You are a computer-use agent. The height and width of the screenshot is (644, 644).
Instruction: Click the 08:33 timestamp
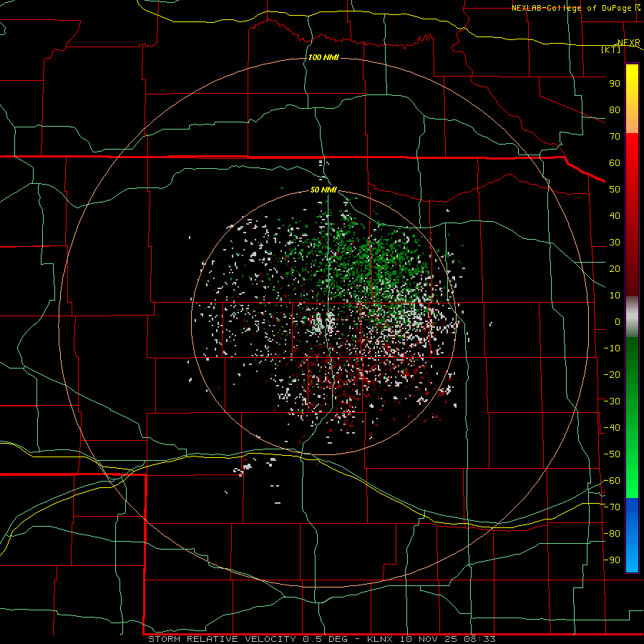(x=479, y=639)
